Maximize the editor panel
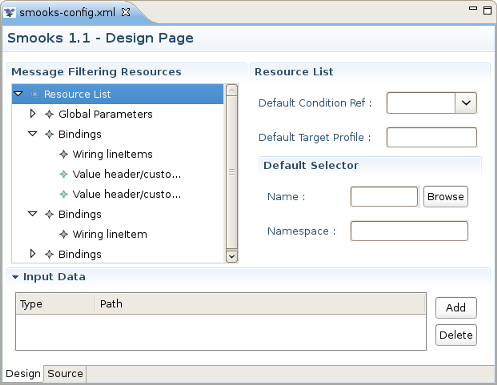 click(x=488, y=10)
